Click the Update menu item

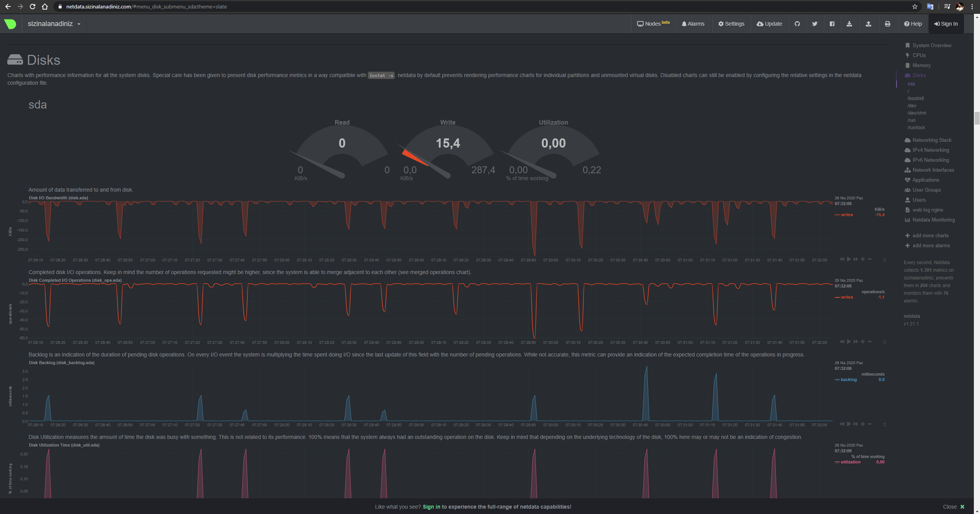[769, 24]
